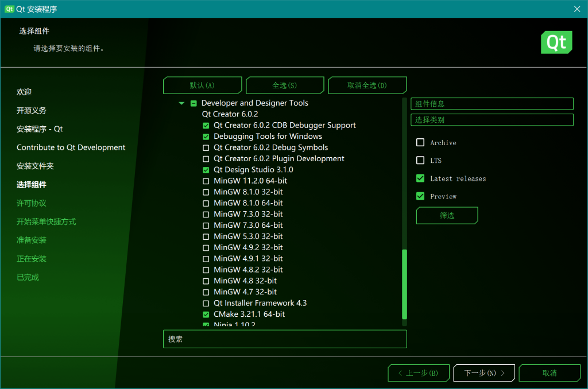Check MinGW 7.3.0 32-bit
This screenshot has height=389, width=588.
206,215
